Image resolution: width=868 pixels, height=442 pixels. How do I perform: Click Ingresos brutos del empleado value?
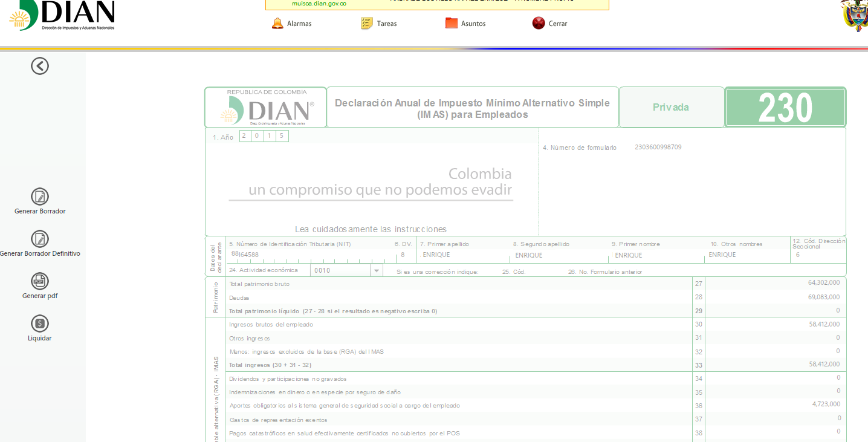(x=775, y=324)
